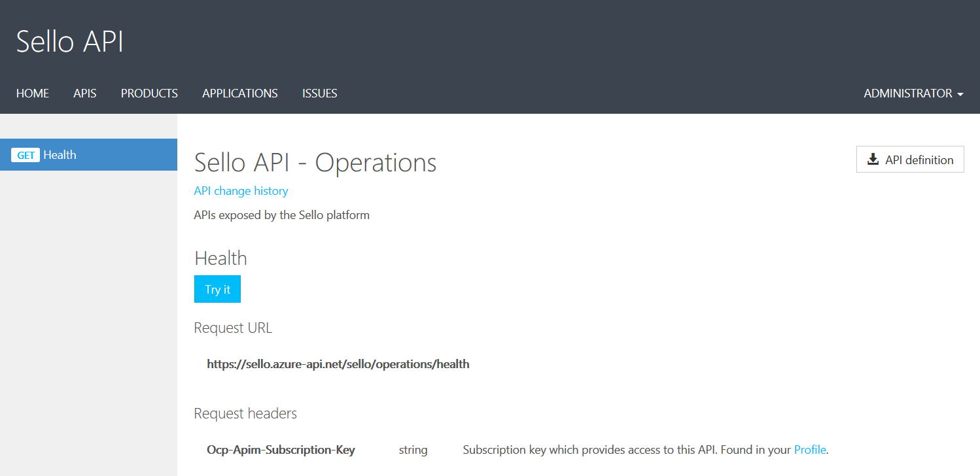Click the GET method badge beside Health
Screen dimensions: 980x476
click(26, 154)
